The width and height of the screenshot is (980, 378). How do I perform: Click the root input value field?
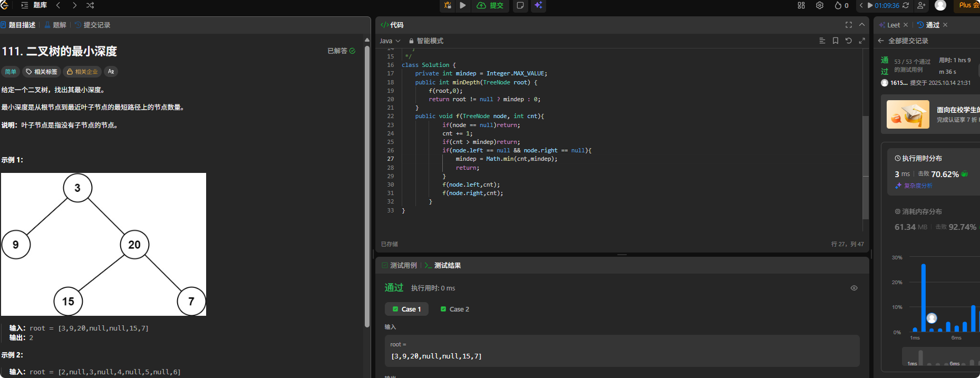pyautogui.click(x=622, y=351)
